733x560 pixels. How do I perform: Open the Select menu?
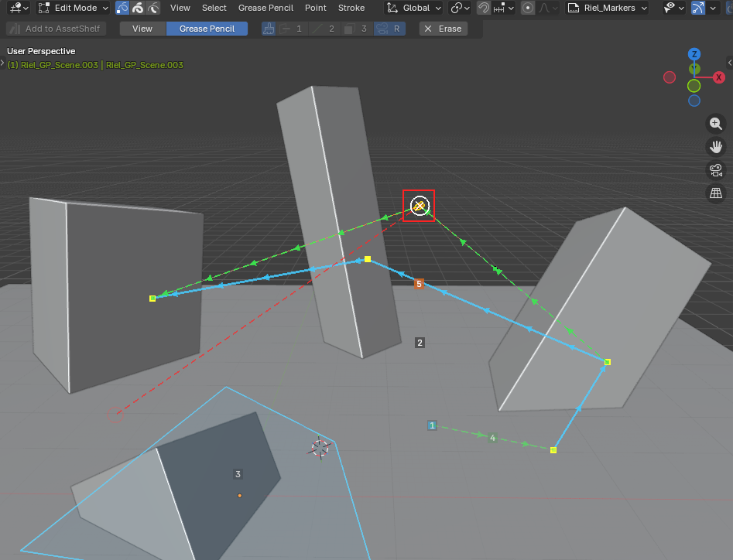[214, 8]
